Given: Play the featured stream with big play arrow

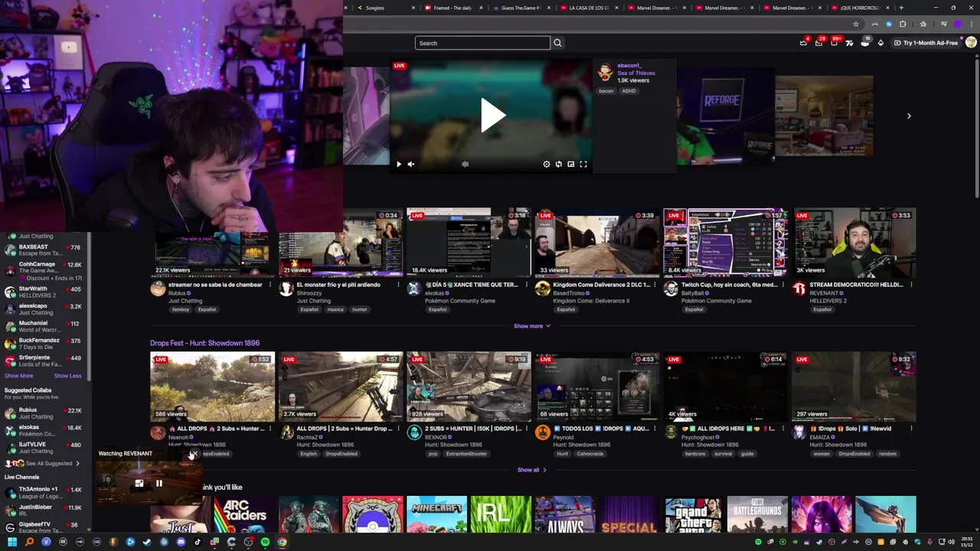Looking at the screenshot, I should (x=492, y=116).
